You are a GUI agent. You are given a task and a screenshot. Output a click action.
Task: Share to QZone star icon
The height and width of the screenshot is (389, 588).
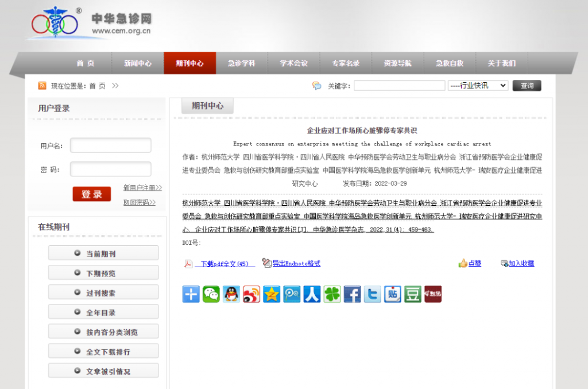pos(272,294)
